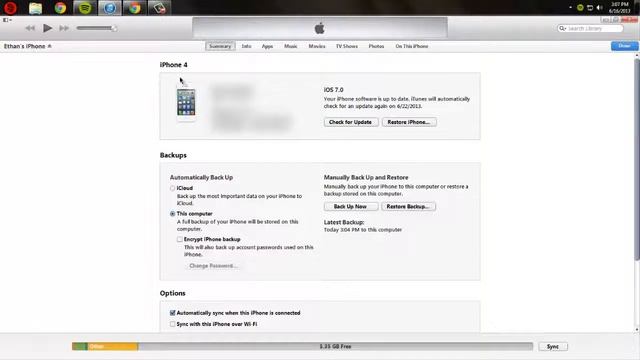Switch to the TV Shows tab

(347, 46)
